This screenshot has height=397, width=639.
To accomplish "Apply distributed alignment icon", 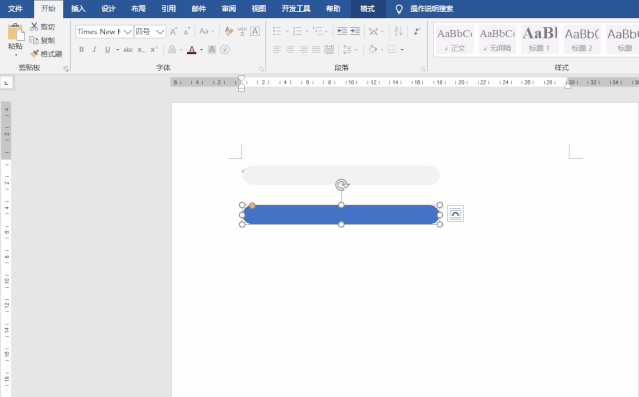I will pyautogui.click(x=329, y=50).
